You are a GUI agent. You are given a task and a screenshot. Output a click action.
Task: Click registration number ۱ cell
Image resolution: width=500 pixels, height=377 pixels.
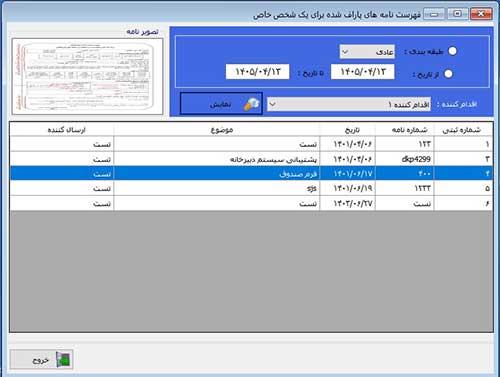coord(463,144)
